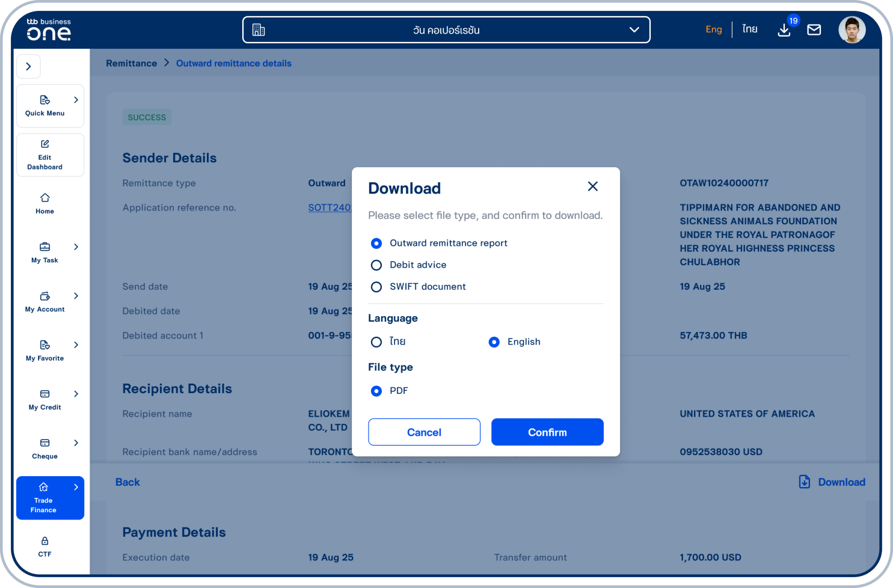Screen dimensions: 893x588
Task: Close the Download dialog with X
Action: [592, 186]
